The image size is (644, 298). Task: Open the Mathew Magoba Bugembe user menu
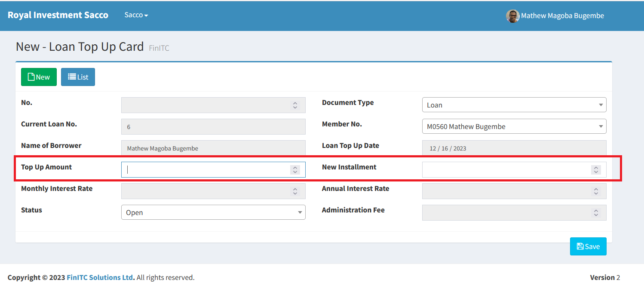click(562, 16)
